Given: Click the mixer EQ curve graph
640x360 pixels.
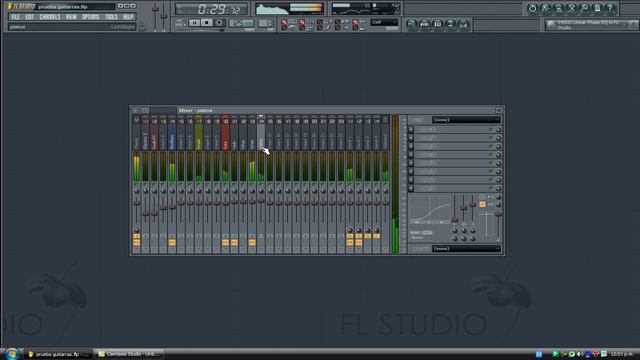Looking at the screenshot, I should click(x=429, y=209).
